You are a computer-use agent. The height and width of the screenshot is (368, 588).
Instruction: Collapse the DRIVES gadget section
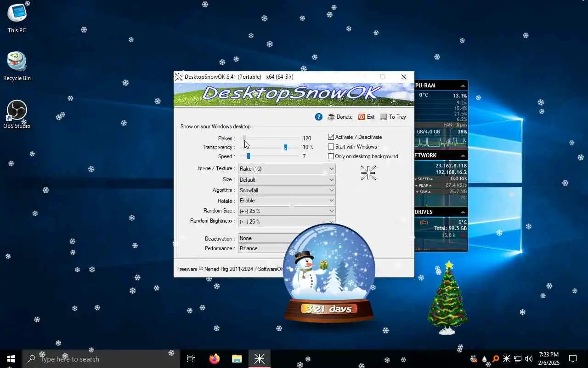463,212
